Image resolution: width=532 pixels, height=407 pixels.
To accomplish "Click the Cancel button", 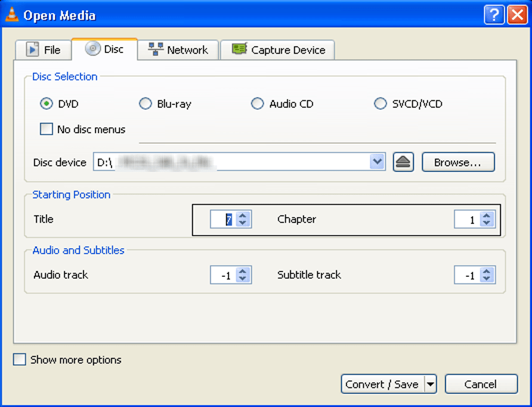I will click(x=481, y=384).
